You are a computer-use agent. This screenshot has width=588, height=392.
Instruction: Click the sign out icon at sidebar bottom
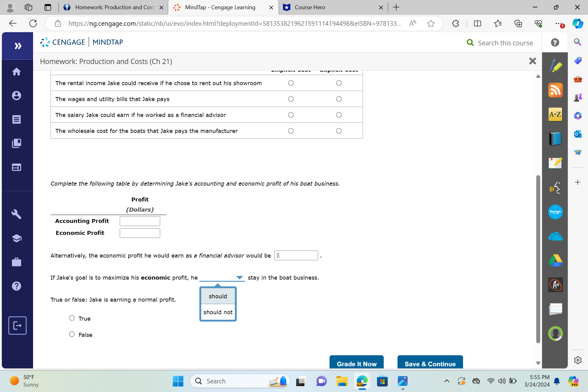point(17,325)
